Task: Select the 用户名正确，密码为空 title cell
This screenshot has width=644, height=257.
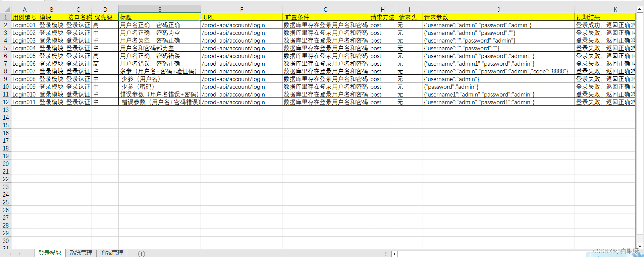Action: pyautogui.click(x=160, y=33)
